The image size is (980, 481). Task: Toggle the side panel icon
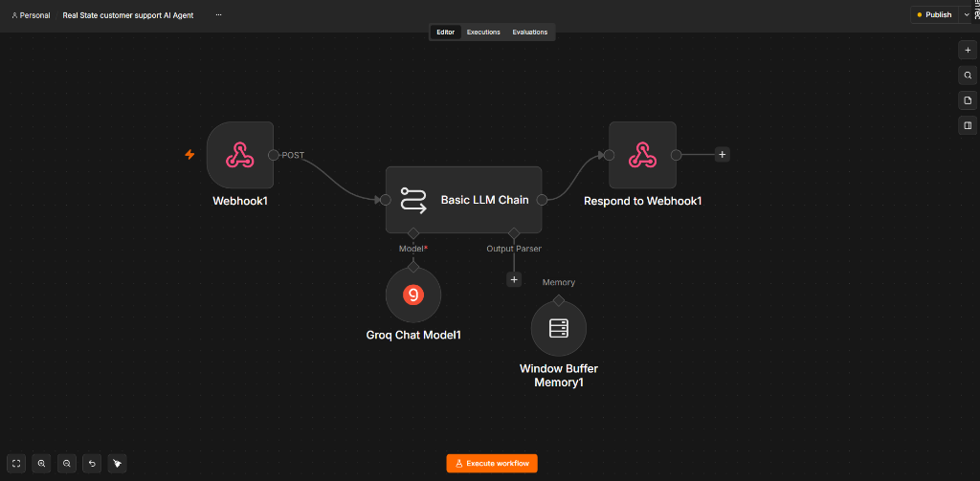[x=968, y=125]
